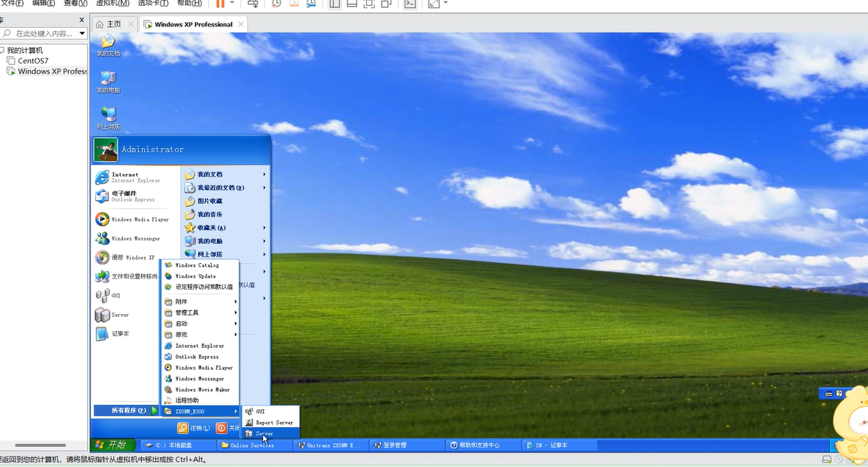This screenshot has height=467, width=868.
Task: Launch Windows Messenger from the recent programs list
Action: [136, 238]
